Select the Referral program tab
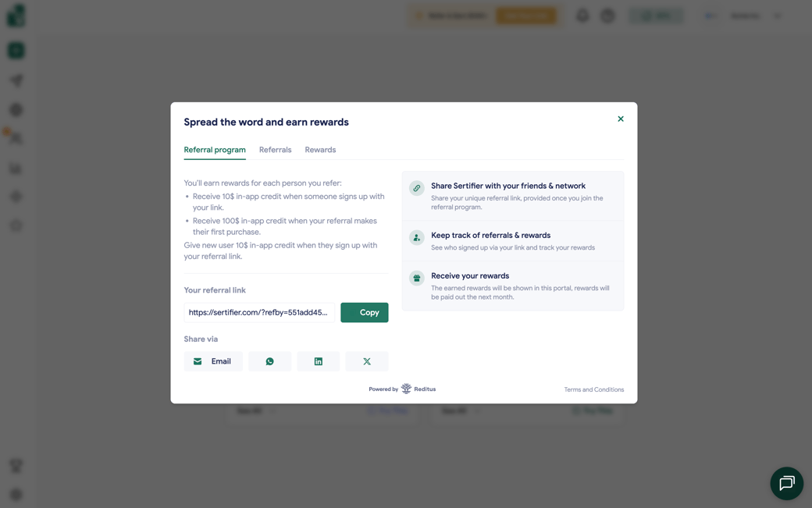This screenshot has width=812, height=508. (x=215, y=150)
